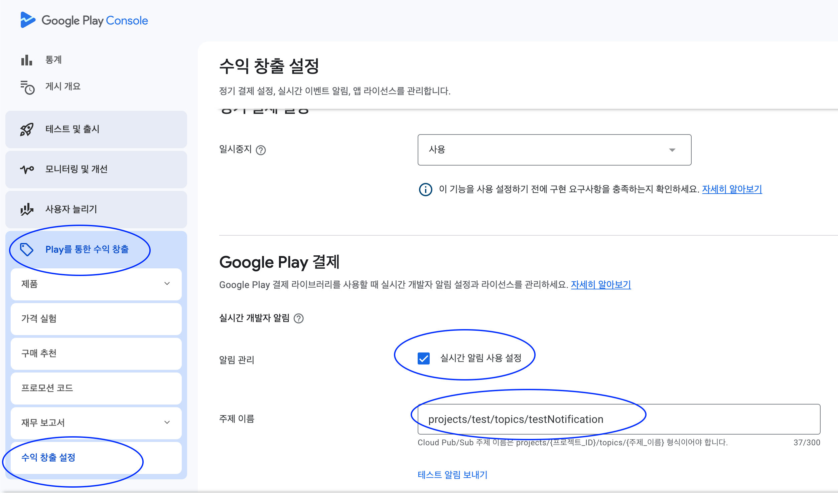Image resolution: width=838 pixels, height=504 pixels.
Task: Open 가격 실험 menu item
Action: [x=96, y=318]
